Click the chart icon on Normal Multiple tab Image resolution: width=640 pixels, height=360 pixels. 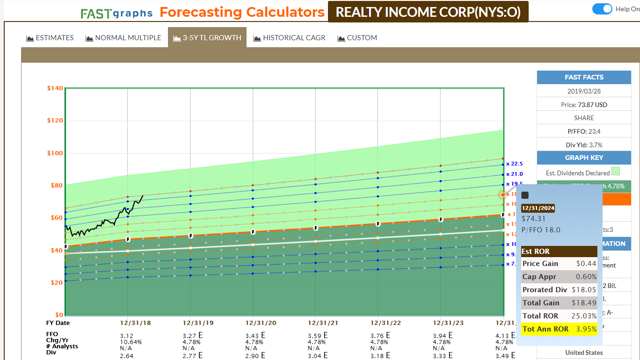coord(89,38)
